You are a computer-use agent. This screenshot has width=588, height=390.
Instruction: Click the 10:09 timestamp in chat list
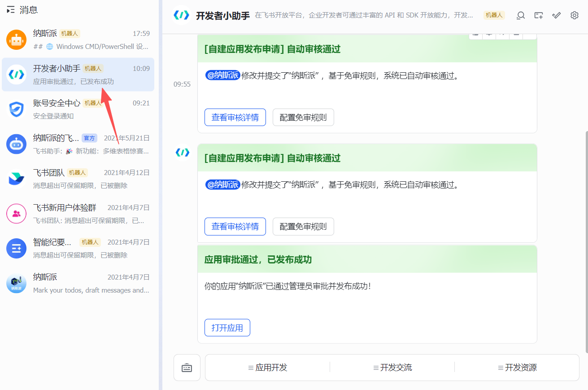pos(141,69)
